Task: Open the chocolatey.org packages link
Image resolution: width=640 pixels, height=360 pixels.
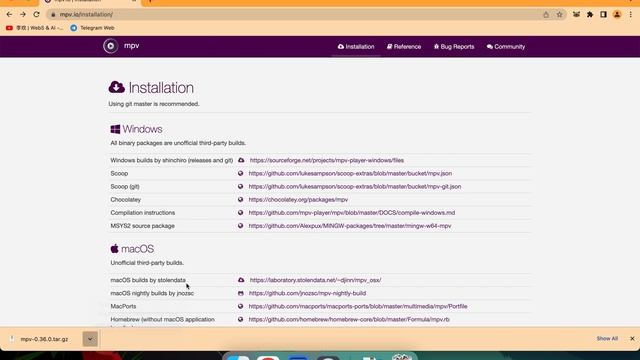Action: click(x=298, y=200)
